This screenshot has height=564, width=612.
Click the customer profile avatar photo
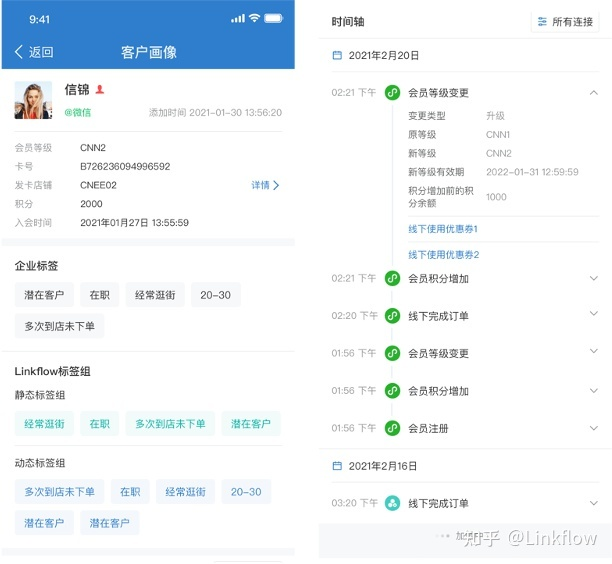point(33,100)
